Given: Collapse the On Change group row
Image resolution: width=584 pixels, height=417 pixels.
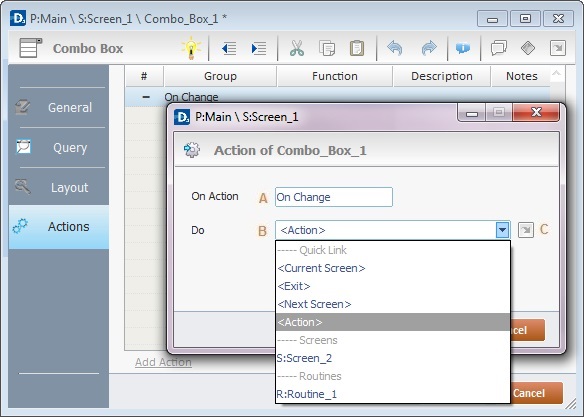Looking at the screenshot, I should [x=146, y=97].
